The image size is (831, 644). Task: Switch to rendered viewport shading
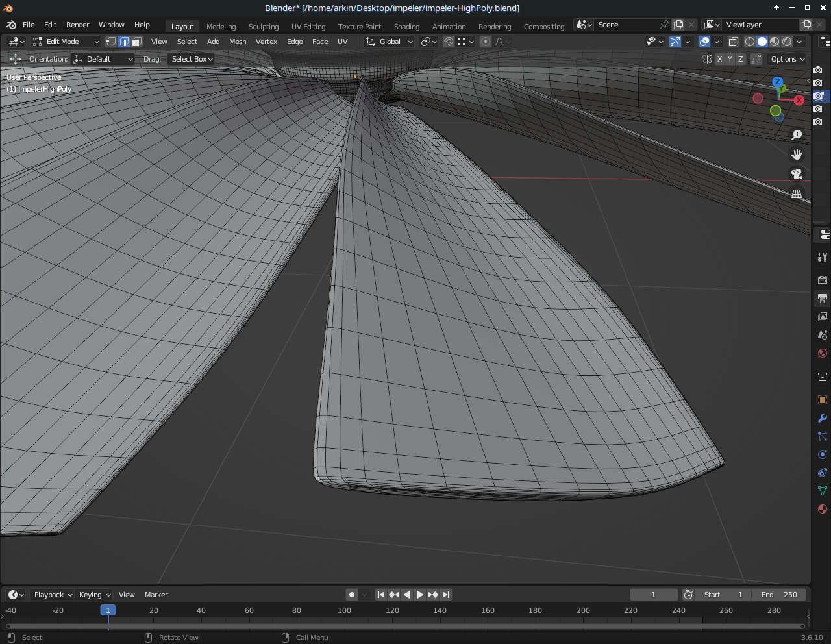pyautogui.click(x=787, y=42)
